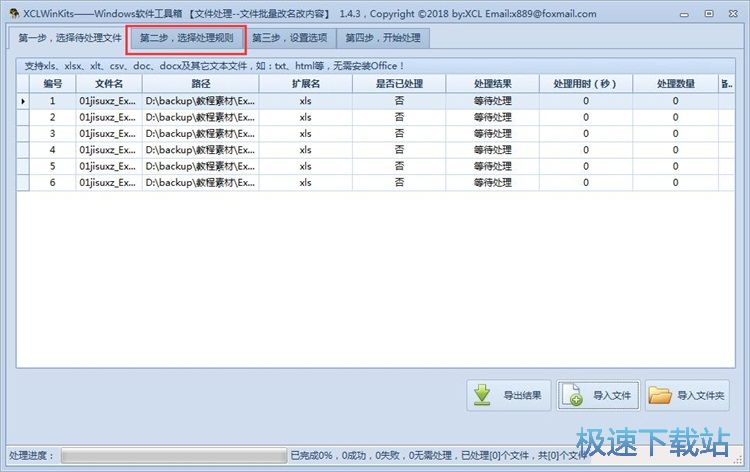Viewport: 750px width, 472px height.
Task: Sort by the 编号 column header
Action: (53, 84)
